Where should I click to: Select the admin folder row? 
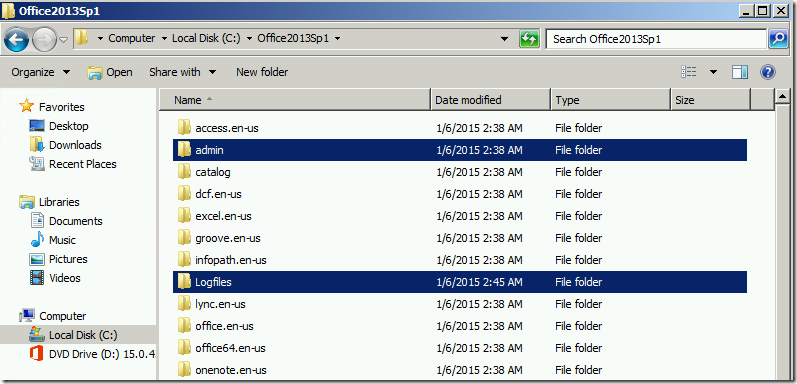(460, 150)
